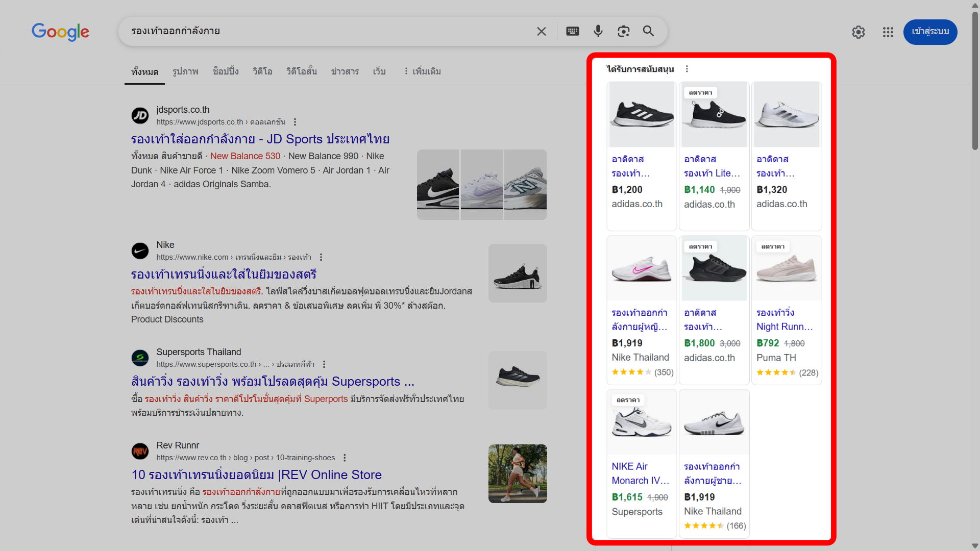The image size is (980, 551).
Task: Click the magnifying glass search button
Action: 648,31
